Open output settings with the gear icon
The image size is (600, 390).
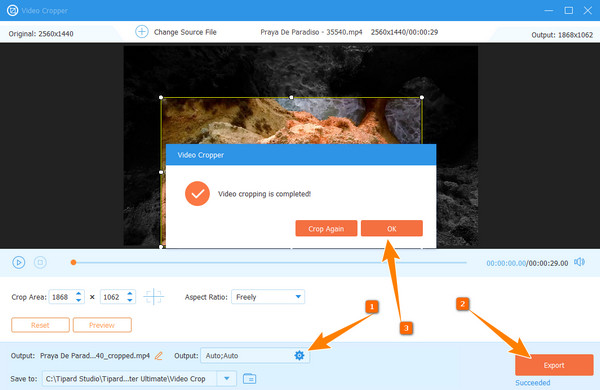coord(299,356)
